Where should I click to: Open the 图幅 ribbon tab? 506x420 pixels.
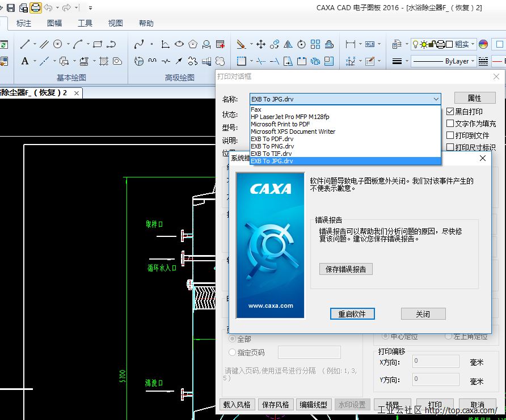54,23
